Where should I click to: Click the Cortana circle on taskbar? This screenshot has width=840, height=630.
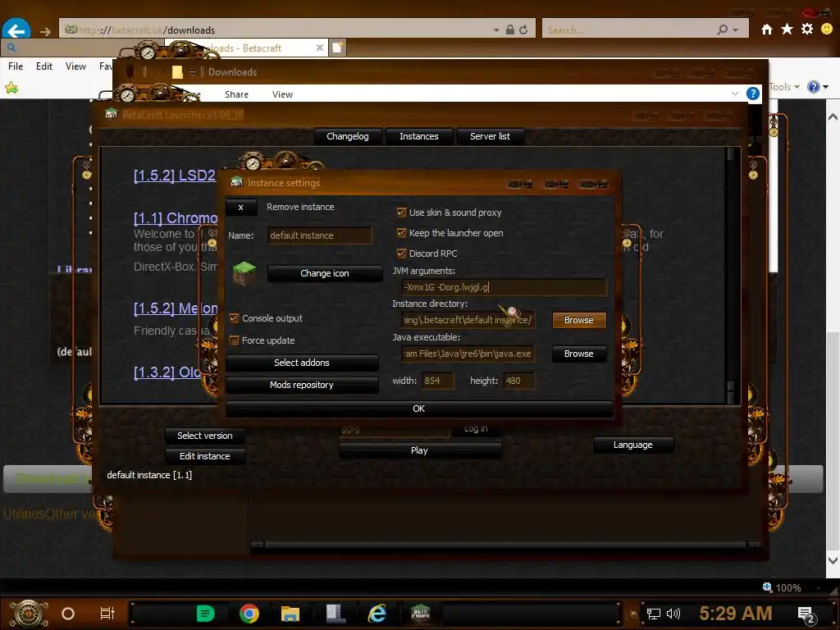coord(68,614)
